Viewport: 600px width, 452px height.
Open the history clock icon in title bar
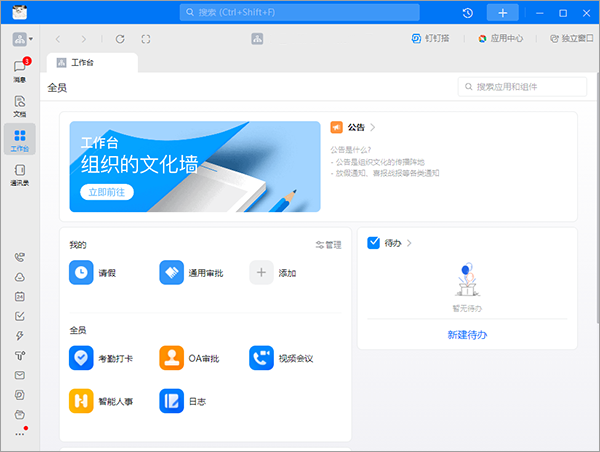[x=468, y=13]
